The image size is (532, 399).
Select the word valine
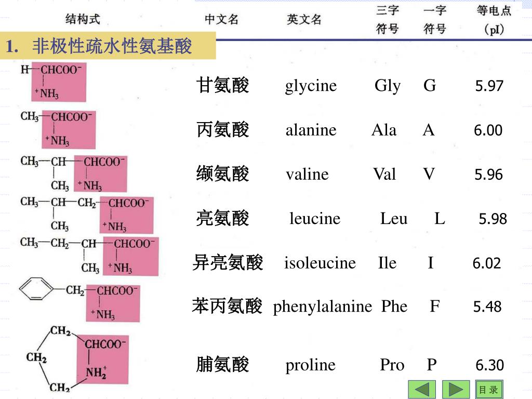click(x=308, y=175)
